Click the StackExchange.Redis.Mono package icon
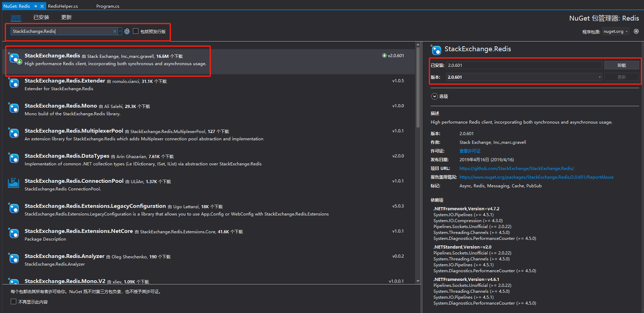This screenshot has height=313, width=644. 14,108
